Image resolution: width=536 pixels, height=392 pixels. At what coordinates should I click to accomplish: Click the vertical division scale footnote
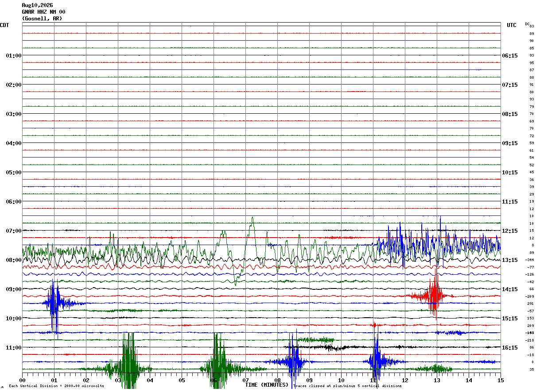[x=56, y=386]
